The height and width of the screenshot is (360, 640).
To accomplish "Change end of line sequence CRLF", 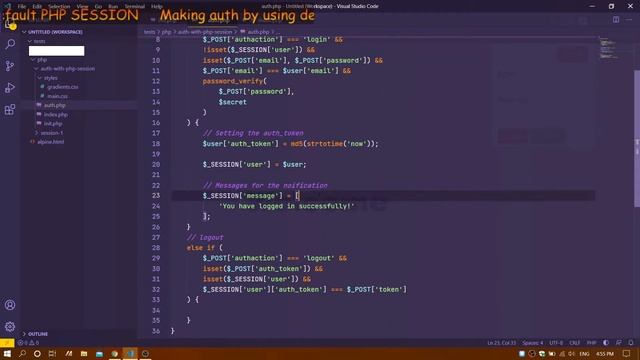I will (x=575, y=343).
